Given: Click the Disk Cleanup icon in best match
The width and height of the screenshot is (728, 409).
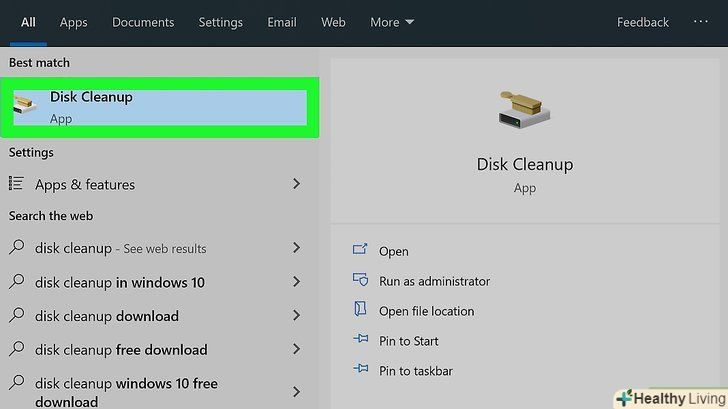Looking at the screenshot, I should [x=25, y=104].
